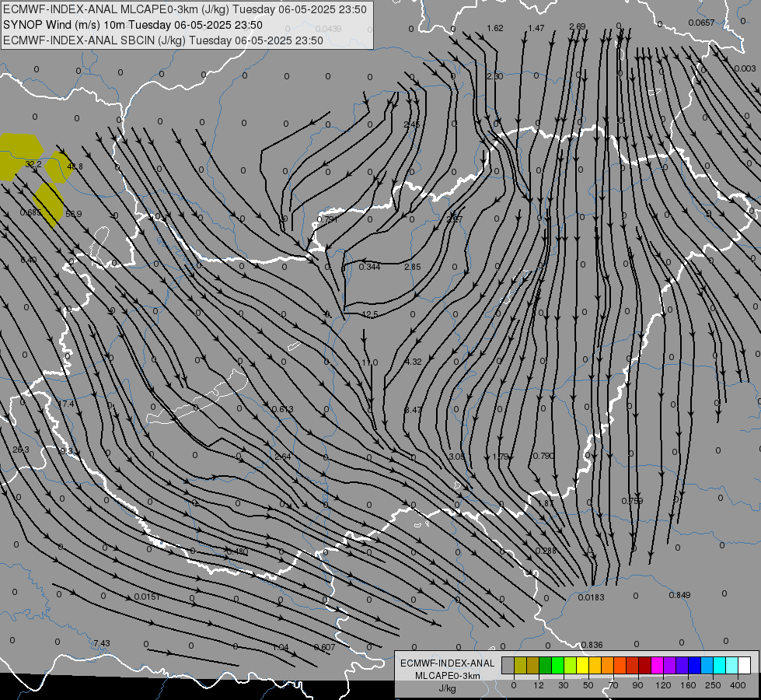
Task: Click the map value 8.47
Action: click(413, 410)
